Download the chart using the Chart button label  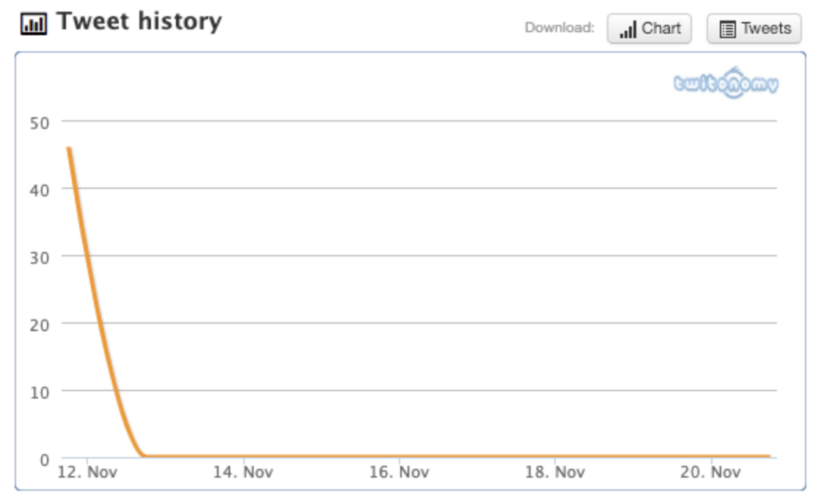tap(661, 29)
